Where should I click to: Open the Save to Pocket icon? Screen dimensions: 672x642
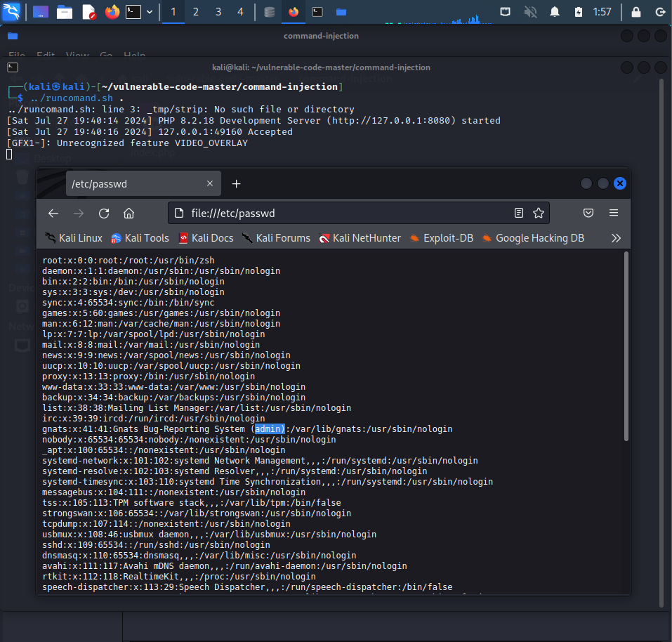tap(588, 213)
